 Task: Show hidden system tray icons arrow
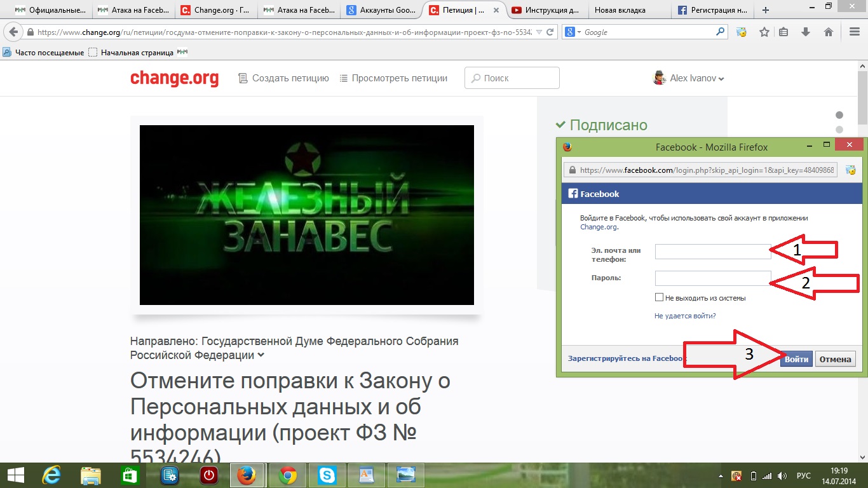[722, 475]
